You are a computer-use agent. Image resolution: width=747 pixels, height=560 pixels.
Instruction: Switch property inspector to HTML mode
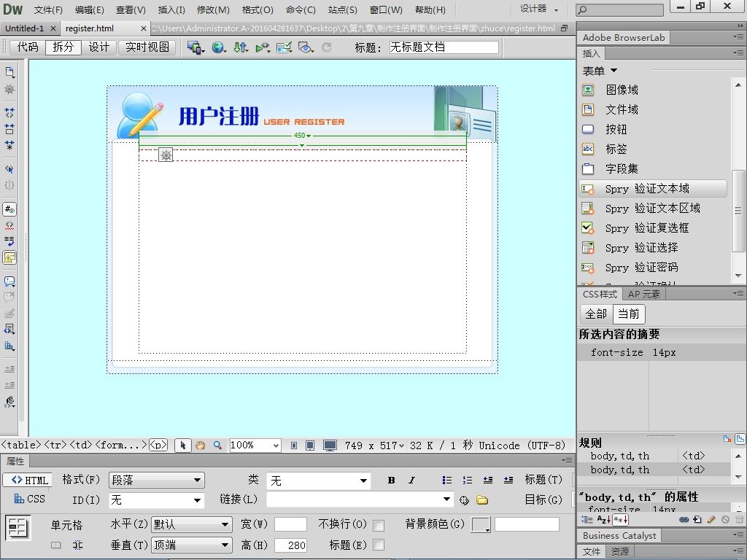pyautogui.click(x=28, y=480)
